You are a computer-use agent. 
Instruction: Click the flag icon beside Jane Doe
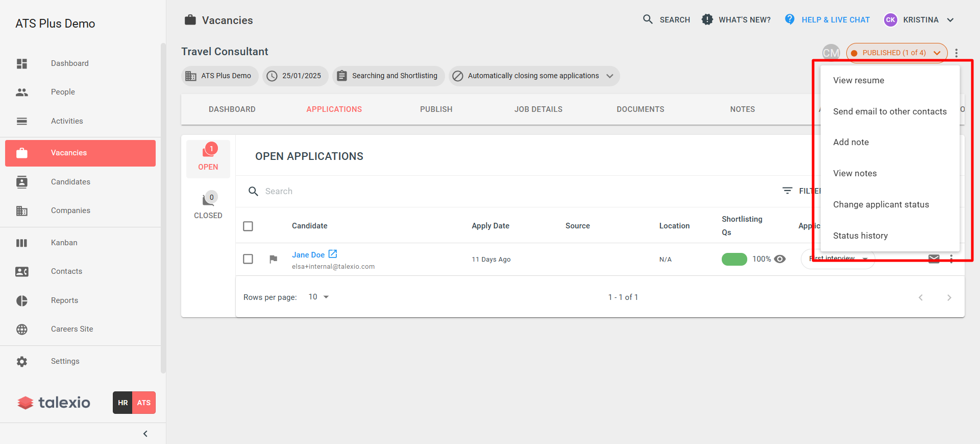(274, 259)
